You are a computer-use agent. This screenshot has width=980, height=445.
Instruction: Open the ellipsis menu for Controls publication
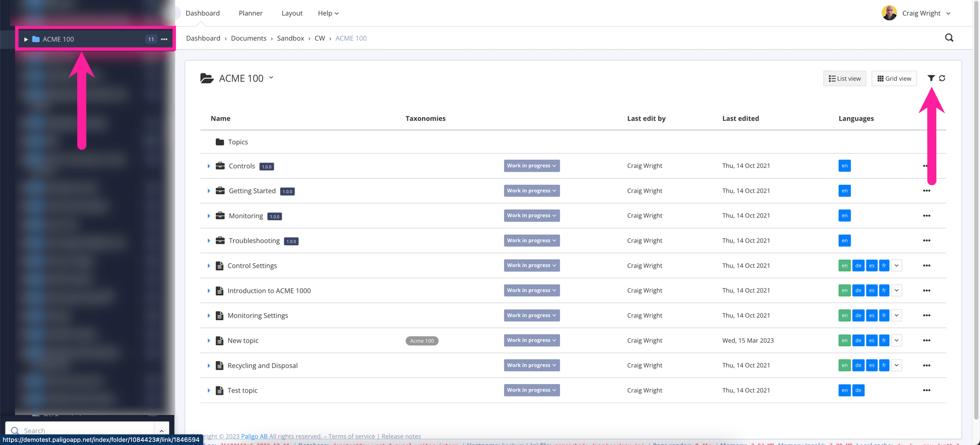click(x=926, y=166)
